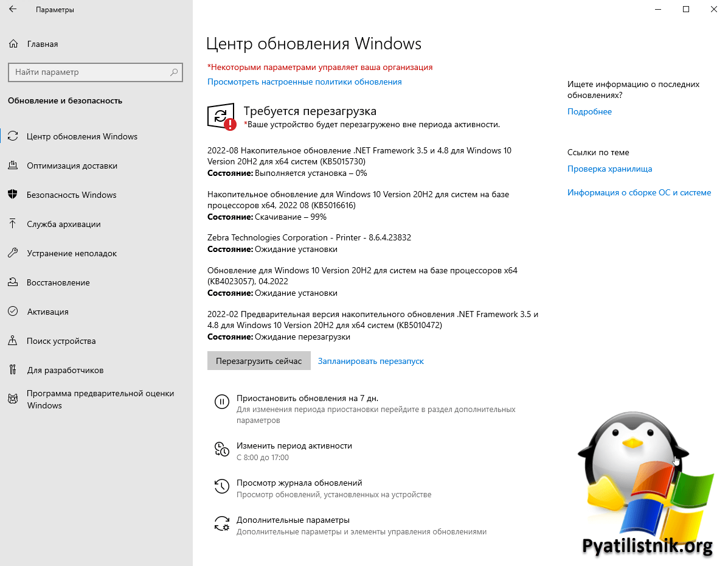Click the Безопасность Windows shield icon

(x=13, y=195)
